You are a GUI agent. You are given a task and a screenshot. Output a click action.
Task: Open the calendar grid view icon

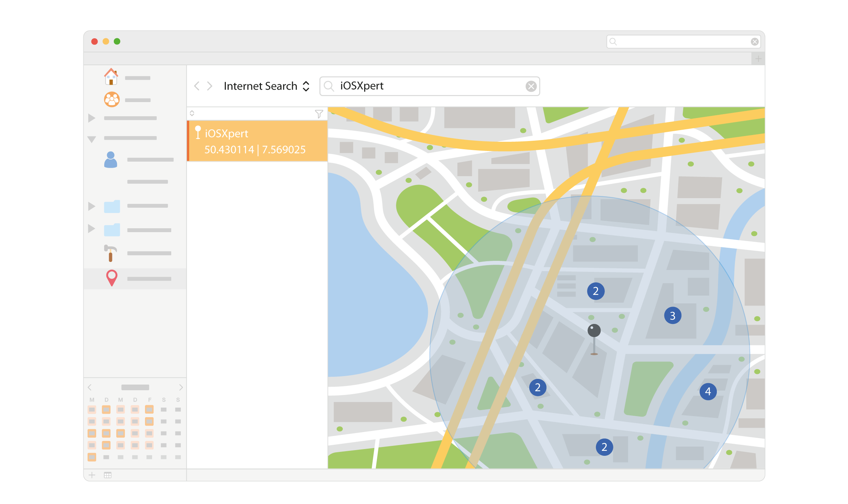coord(108,475)
